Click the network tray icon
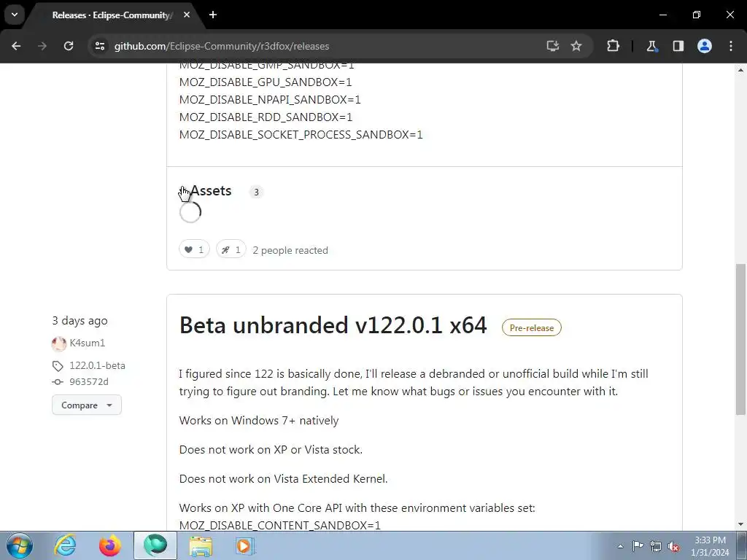Viewport: 747px width, 560px height. pos(656,546)
